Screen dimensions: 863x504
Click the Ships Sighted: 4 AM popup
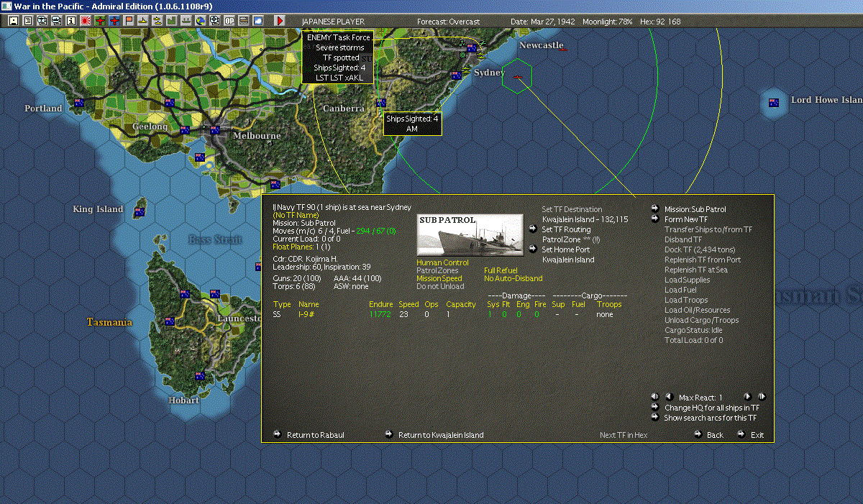pos(412,123)
